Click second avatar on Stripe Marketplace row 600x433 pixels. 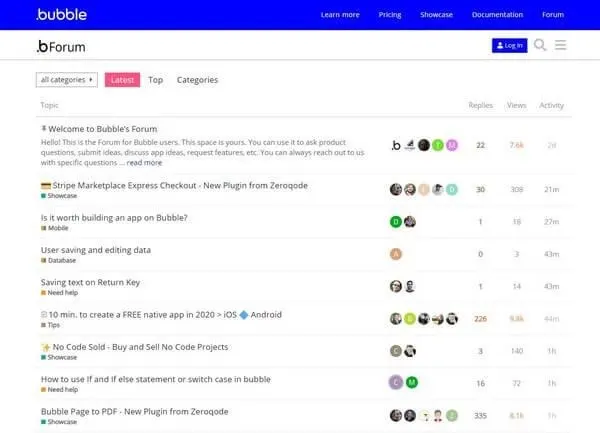410,189
